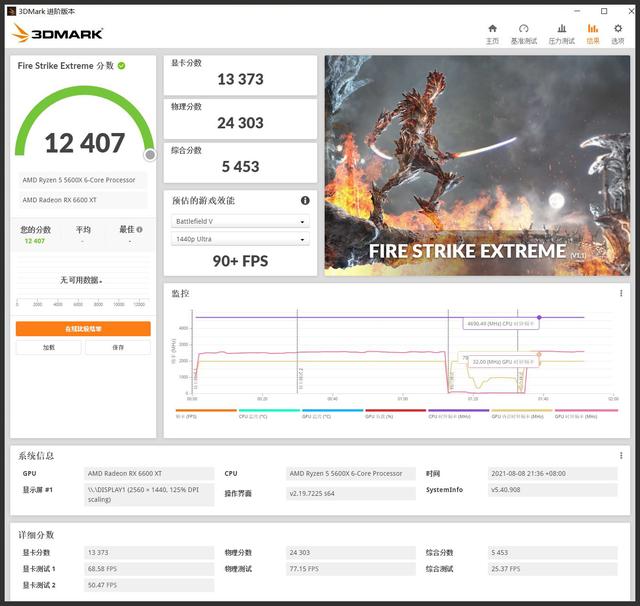Click the CPU value in the 系统信息 panel

click(351, 473)
